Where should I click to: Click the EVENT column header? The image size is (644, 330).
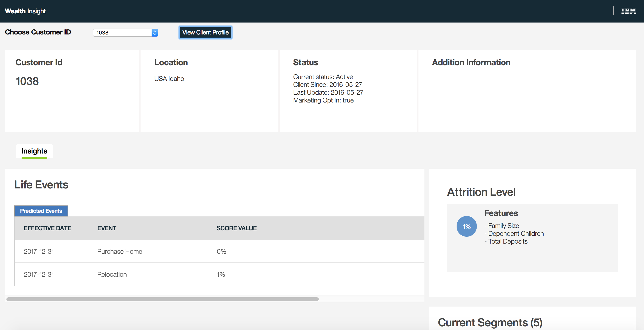click(x=107, y=228)
